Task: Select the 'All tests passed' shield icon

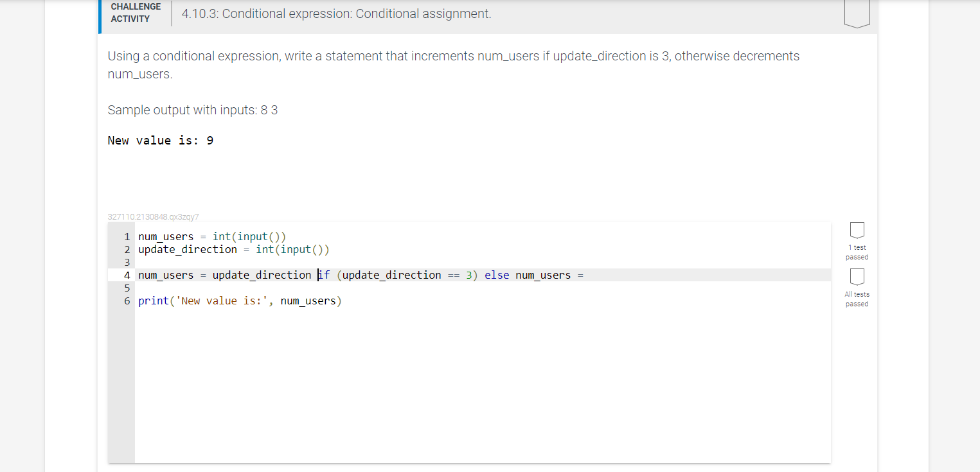Action: pos(857,277)
